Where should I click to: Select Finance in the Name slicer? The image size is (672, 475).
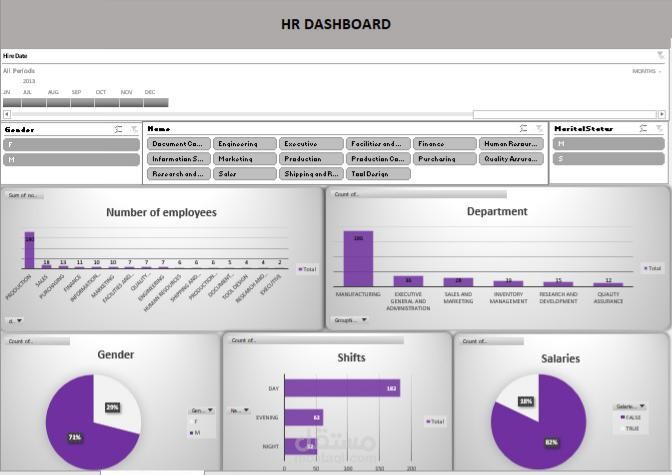coord(444,144)
